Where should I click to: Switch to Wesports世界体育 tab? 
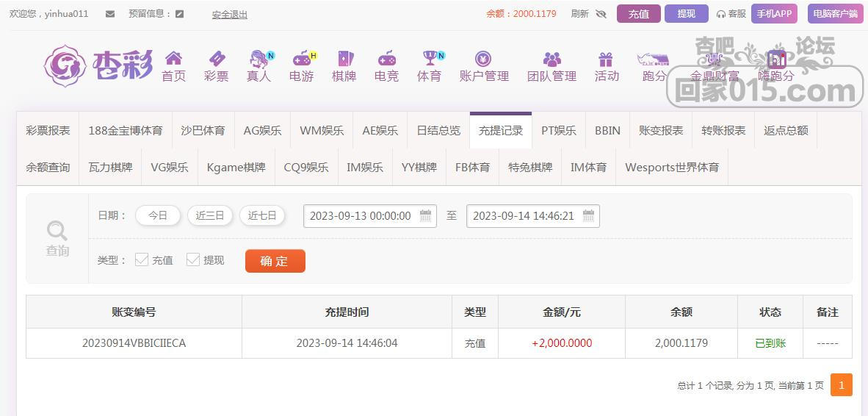pos(672,167)
